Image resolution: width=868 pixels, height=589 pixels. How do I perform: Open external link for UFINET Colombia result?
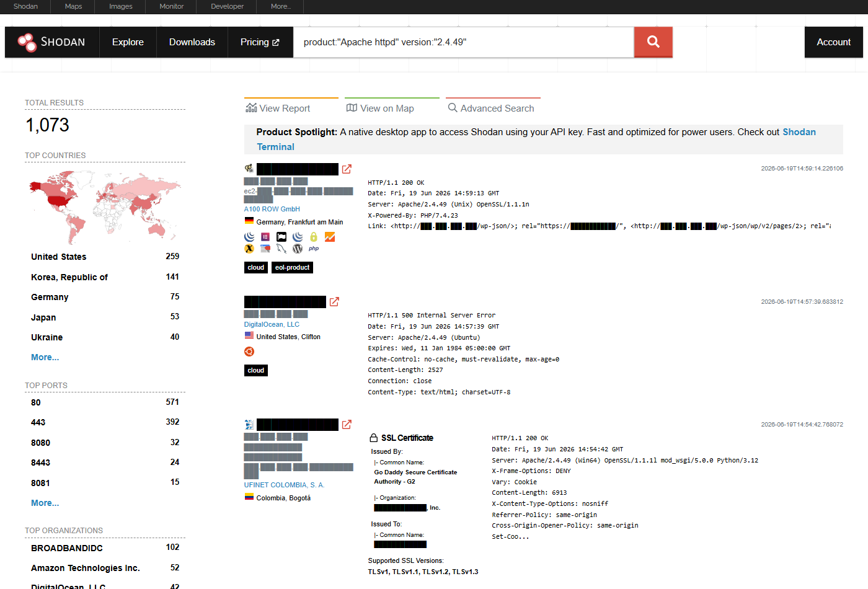tap(347, 425)
